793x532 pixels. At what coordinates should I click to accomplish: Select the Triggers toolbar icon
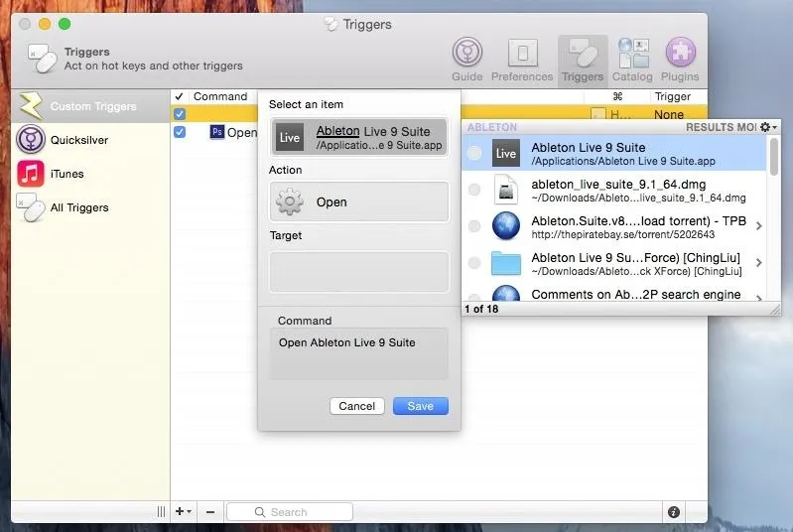(583, 61)
